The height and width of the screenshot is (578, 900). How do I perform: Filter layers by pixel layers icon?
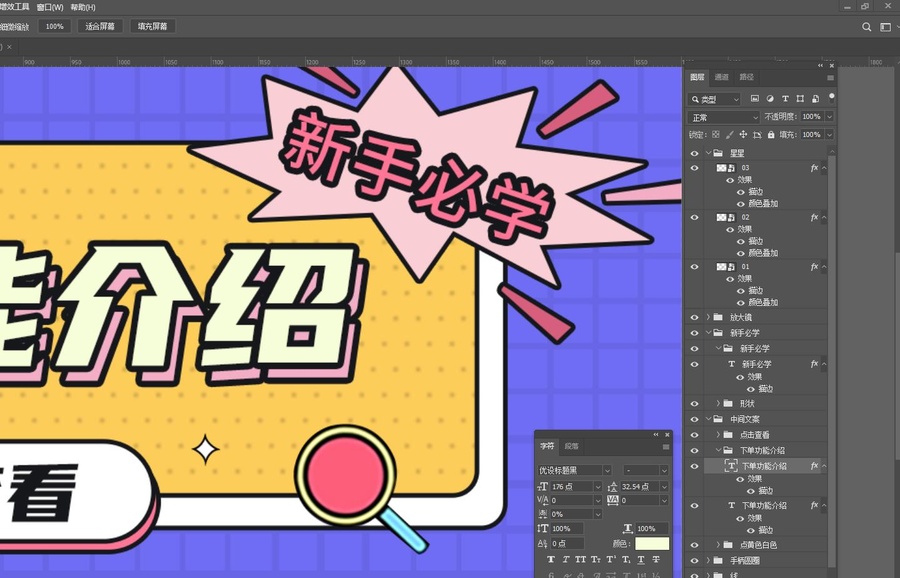(755, 99)
